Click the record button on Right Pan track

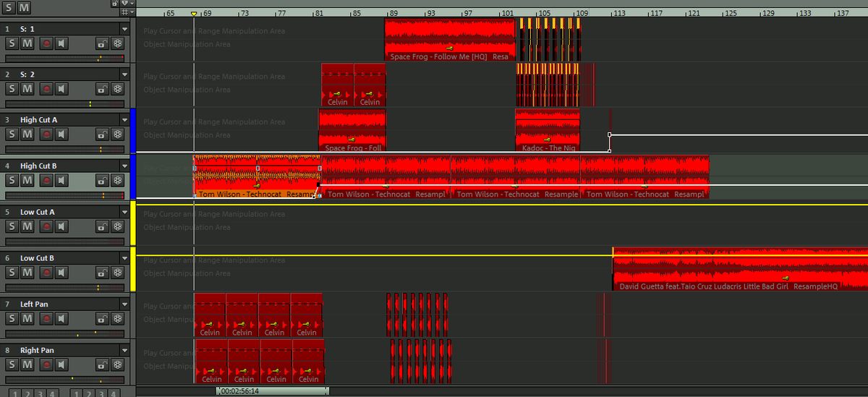coord(46,365)
